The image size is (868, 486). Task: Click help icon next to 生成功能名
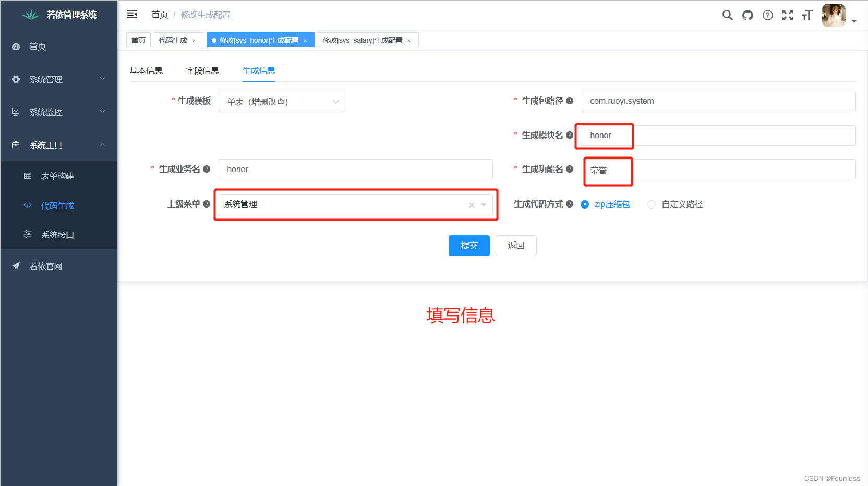pos(569,169)
